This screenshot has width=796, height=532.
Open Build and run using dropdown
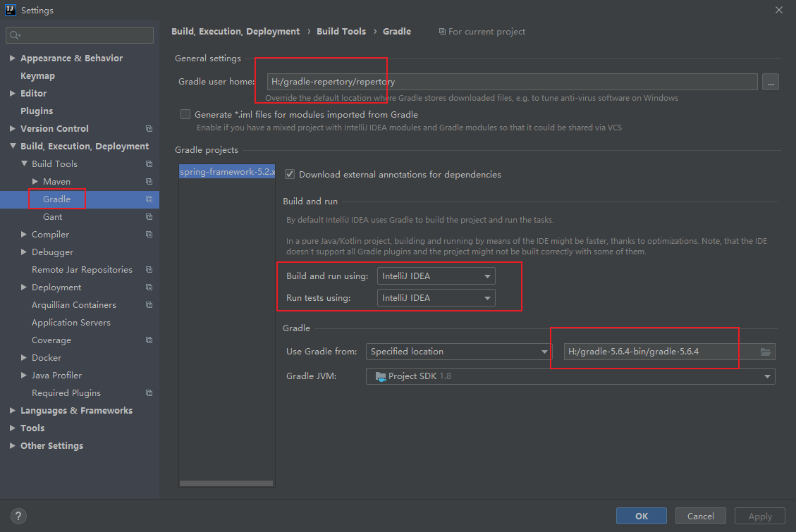point(436,276)
